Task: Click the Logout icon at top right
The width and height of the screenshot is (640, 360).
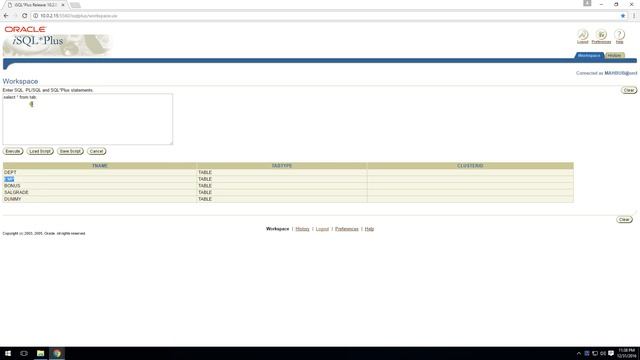Action: [582, 35]
